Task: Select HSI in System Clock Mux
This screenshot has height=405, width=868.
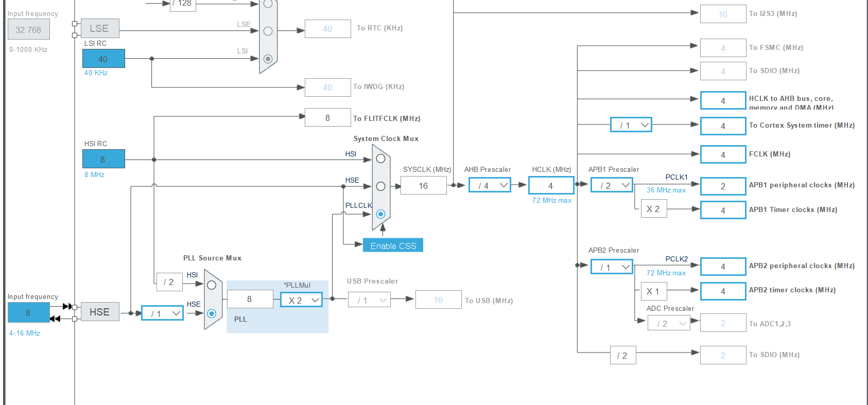Action: [x=380, y=159]
